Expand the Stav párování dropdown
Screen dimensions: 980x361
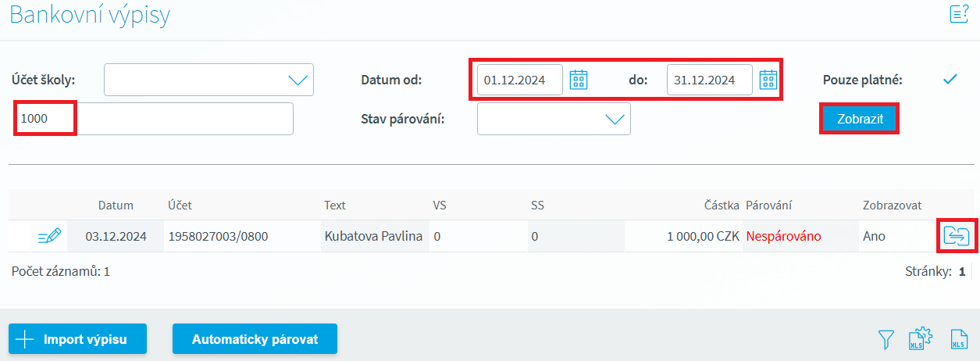coord(554,119)
